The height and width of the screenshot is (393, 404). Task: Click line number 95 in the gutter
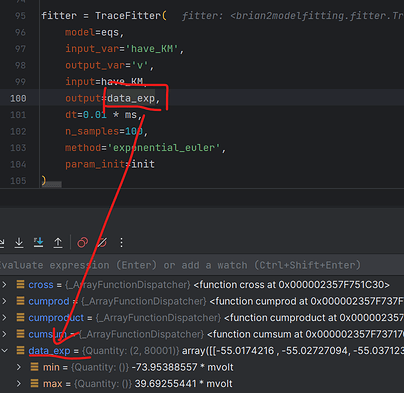tap(20, 16)
